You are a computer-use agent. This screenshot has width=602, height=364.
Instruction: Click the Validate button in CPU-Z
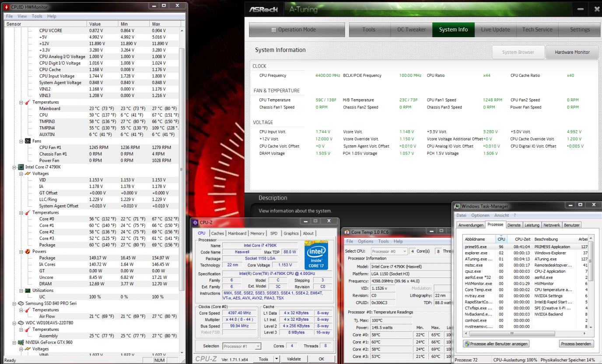[x=294, y=359]
